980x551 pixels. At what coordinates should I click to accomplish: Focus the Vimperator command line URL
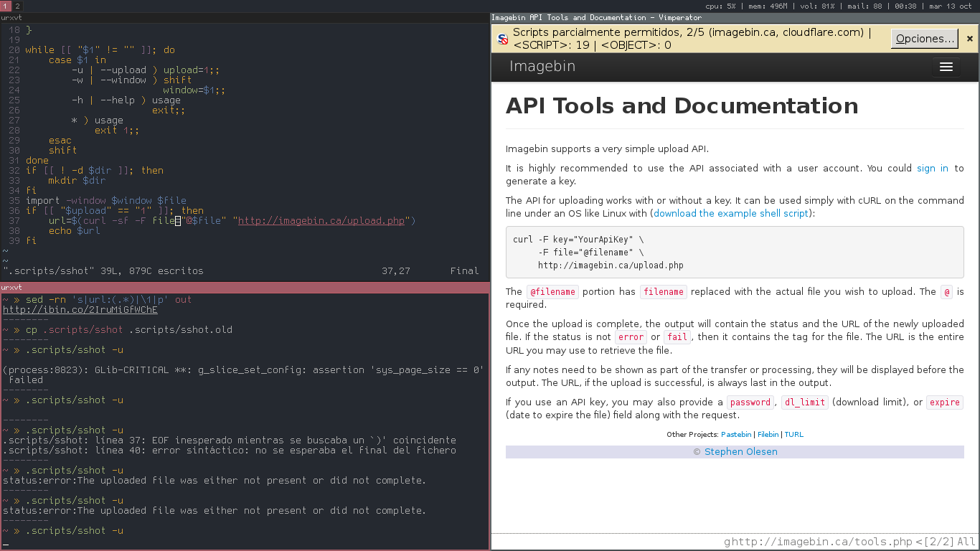(818, 542)
